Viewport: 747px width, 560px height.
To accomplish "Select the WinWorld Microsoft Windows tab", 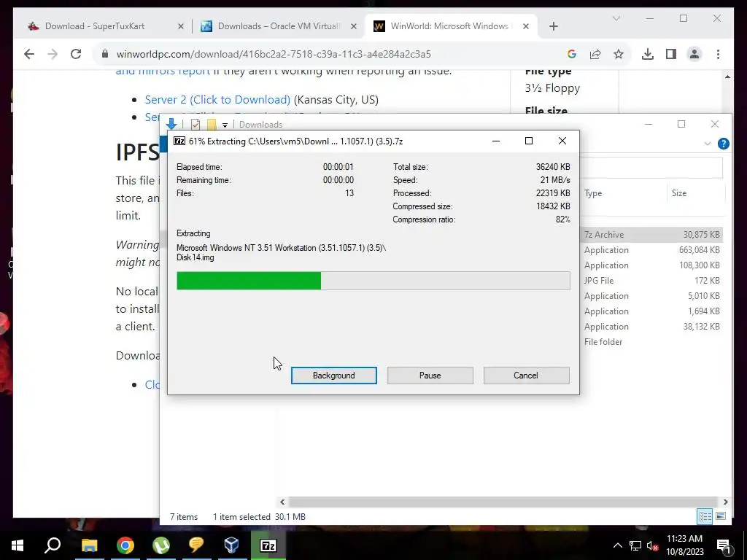I will point(449,26).
